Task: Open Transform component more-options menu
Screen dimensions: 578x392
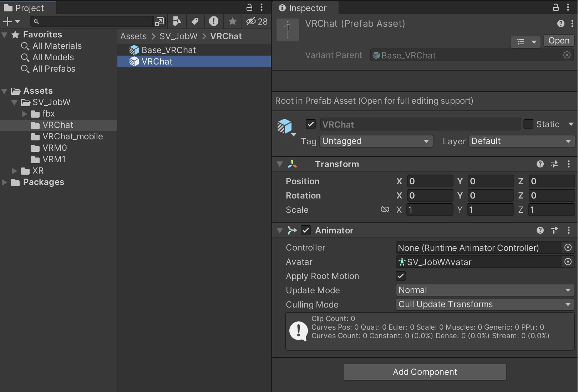Action: (569, 164)
